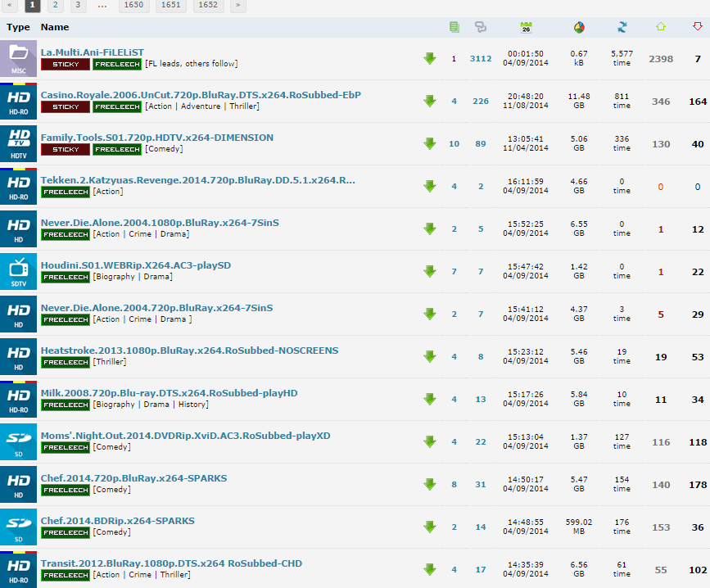Viewport: 710px width, 588px height.
Task: Open Heatstroke.2013.1080p.BluRay torrent link
Action: (x=189, y=351)
